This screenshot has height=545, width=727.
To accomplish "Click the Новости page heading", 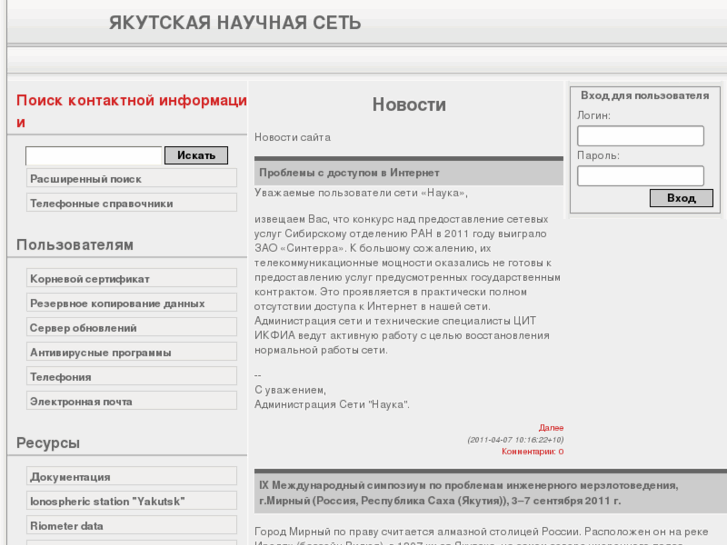I will 409,104.
